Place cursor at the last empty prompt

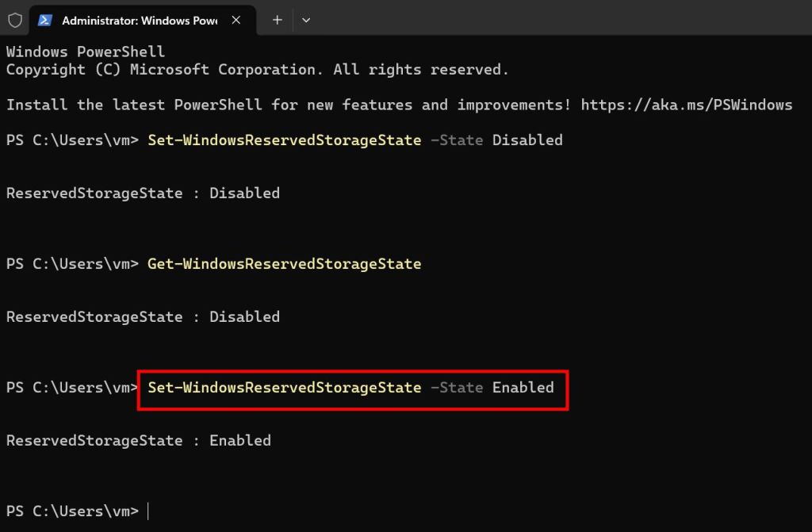(x=149, y=511)
